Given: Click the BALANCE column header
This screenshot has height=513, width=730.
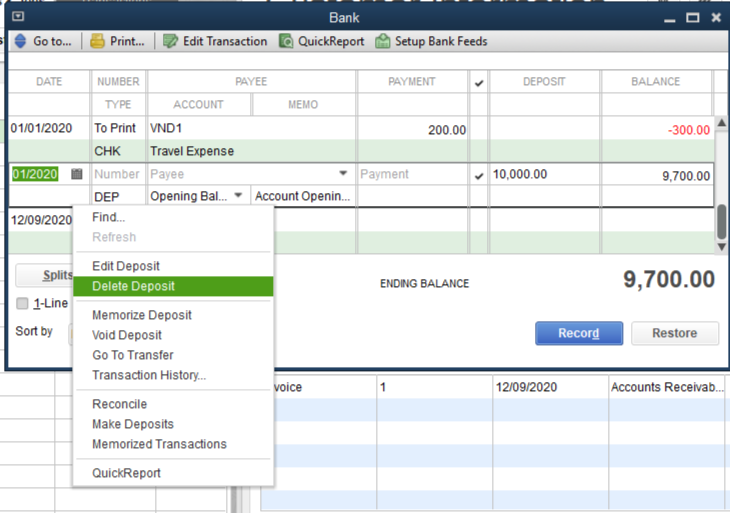Looking at the screenshot, I should [656, 81].
